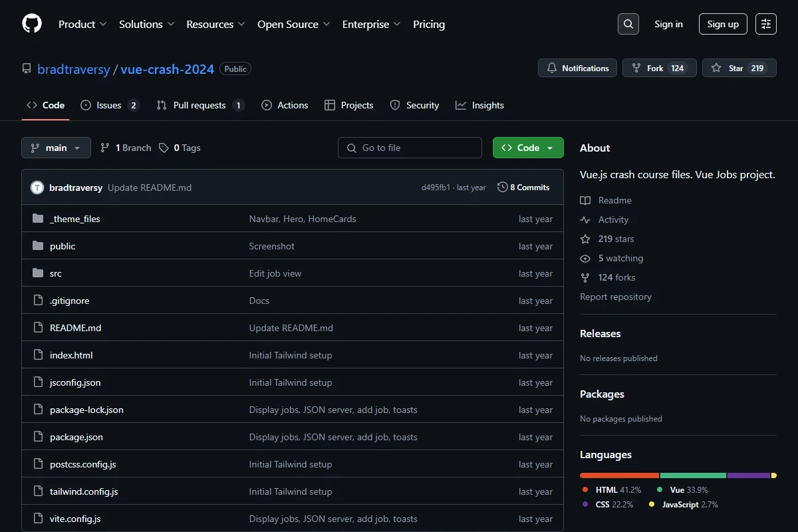Open the package.json file link
The image size is (798, 532).
pos(76,437)
